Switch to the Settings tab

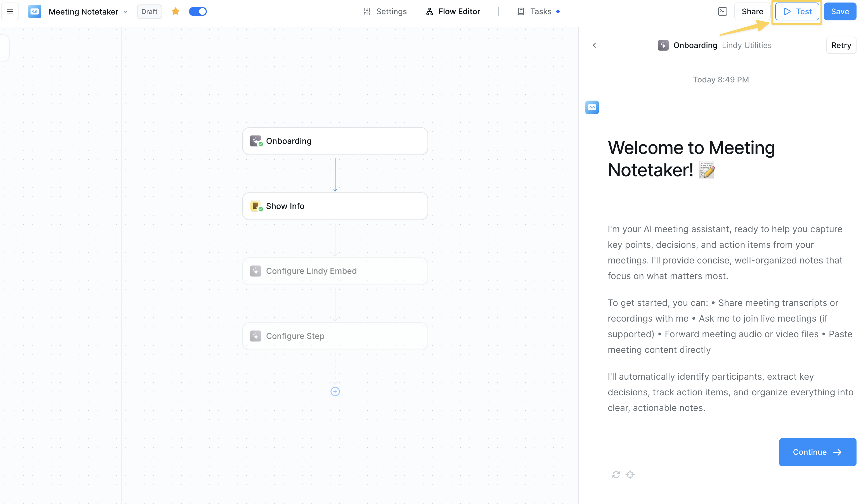click(x=385, y=12)
